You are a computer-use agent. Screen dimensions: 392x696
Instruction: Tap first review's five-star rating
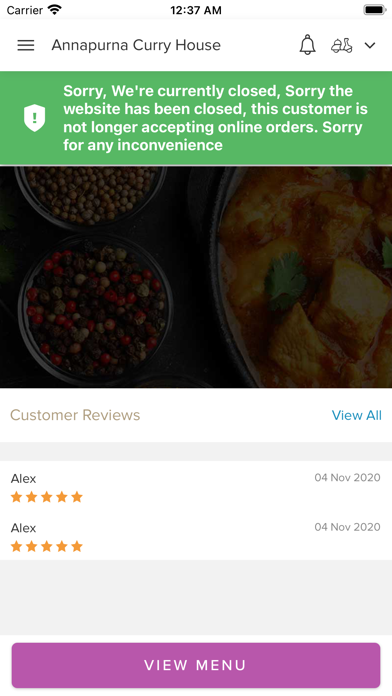(x=47, y=497)
